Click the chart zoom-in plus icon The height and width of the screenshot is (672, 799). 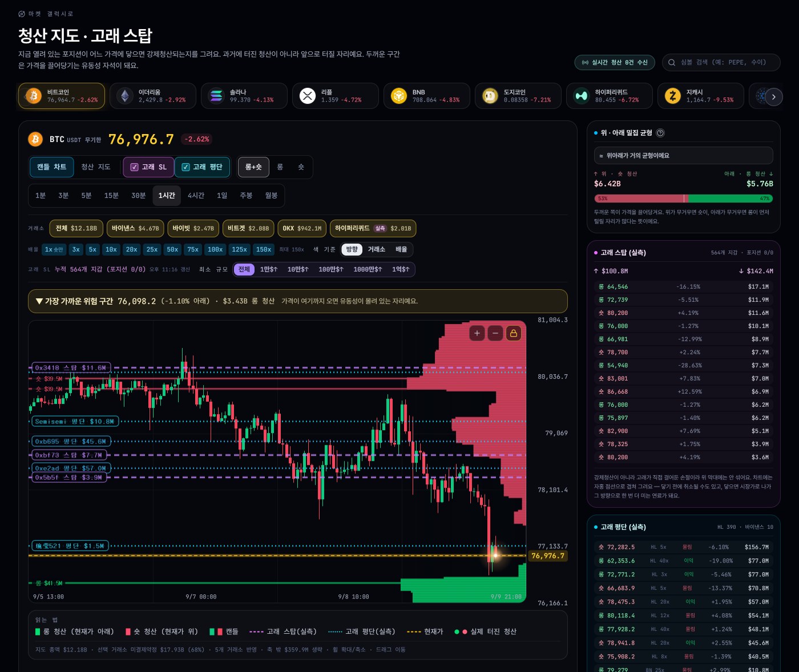pyautogui.click(x=477, y=333)
